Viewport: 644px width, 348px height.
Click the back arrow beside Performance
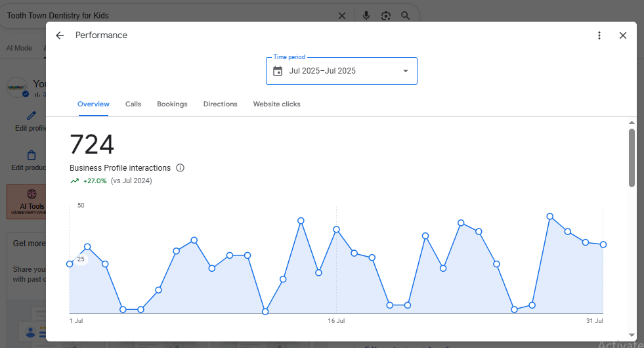[x=60, y=35]
